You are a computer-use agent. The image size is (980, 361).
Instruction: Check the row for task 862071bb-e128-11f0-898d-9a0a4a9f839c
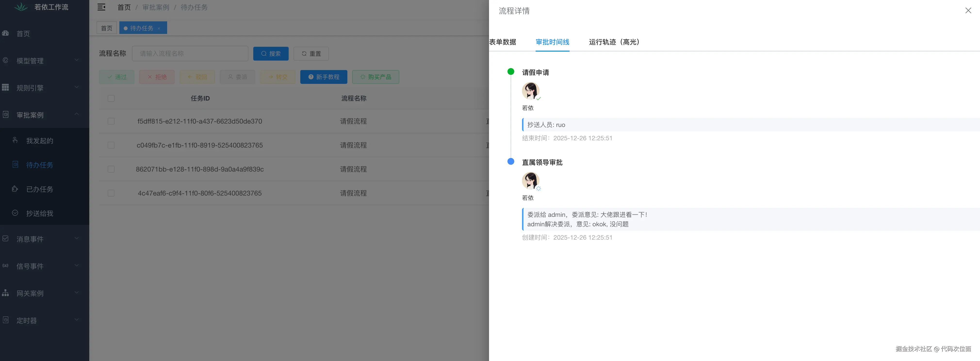click(x=111, y=169)
